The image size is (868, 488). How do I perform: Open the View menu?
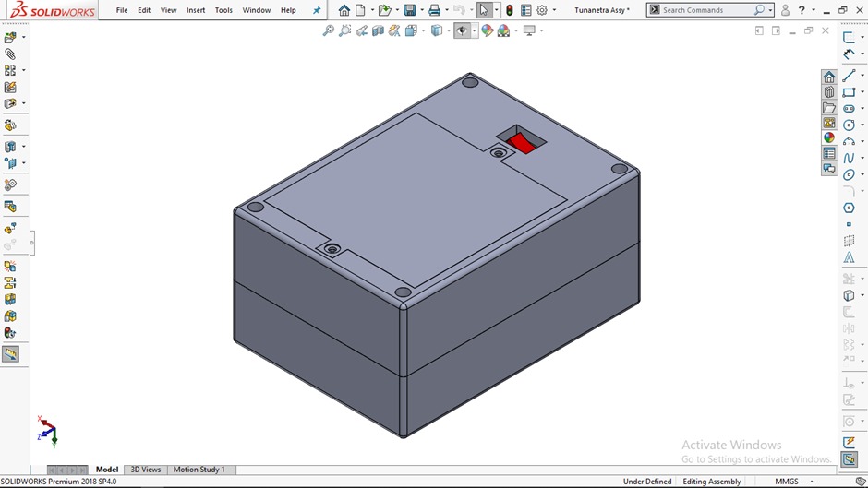pyautogui.click(x=168, y=10)
